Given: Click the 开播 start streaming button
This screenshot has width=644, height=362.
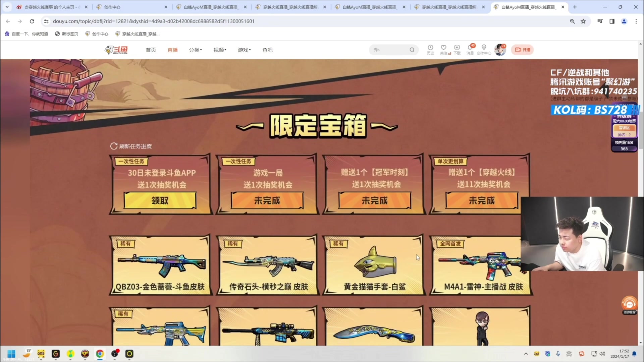Looking at the screenshot, I should pos(522,50).
